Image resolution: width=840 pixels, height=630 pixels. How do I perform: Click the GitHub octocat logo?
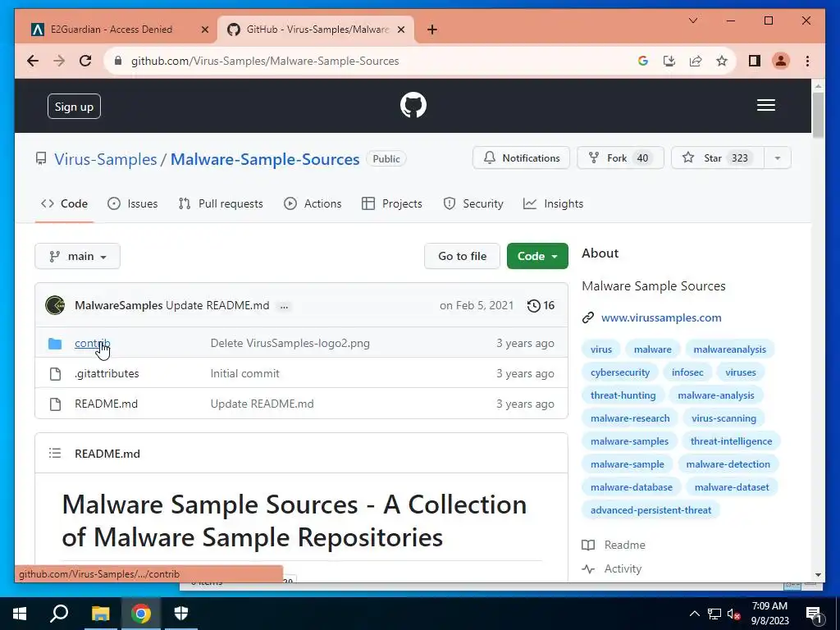coord(413,105)
